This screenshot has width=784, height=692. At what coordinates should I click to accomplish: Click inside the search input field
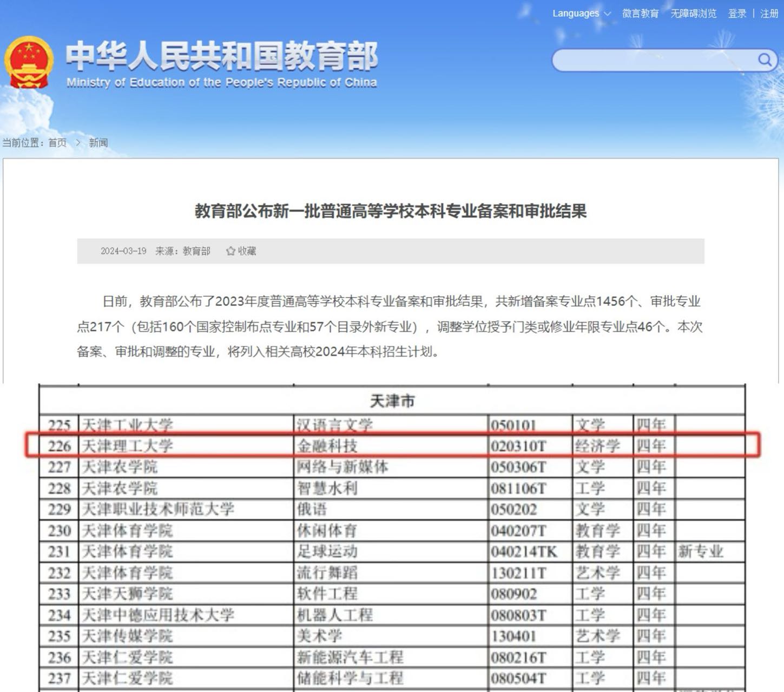pos(652,60)
